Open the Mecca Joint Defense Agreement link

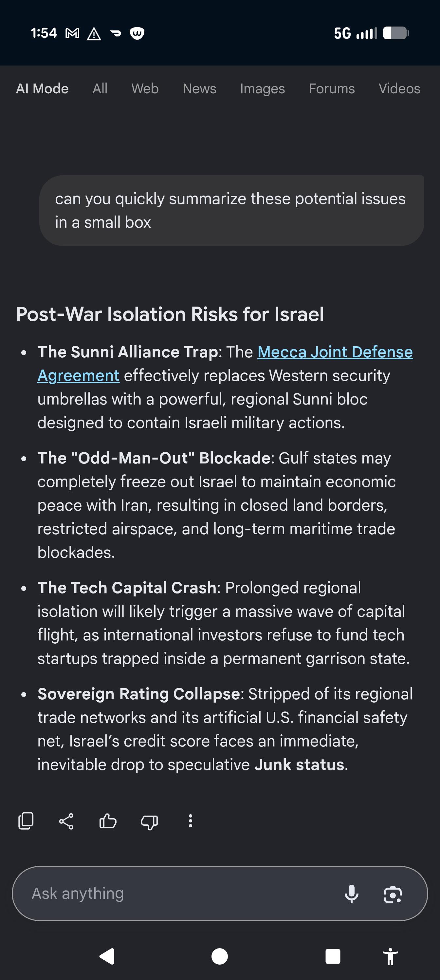tap(225, 363)
